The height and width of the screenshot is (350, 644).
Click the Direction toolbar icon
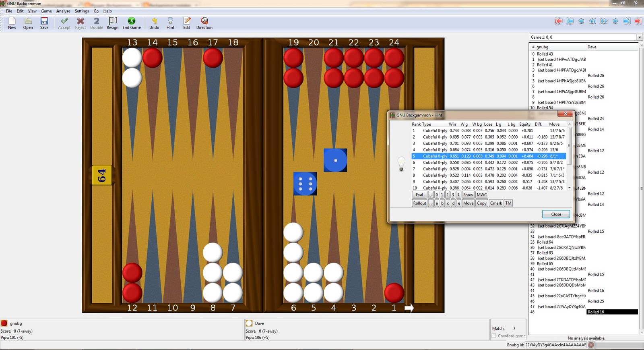[x=204, y=23]
